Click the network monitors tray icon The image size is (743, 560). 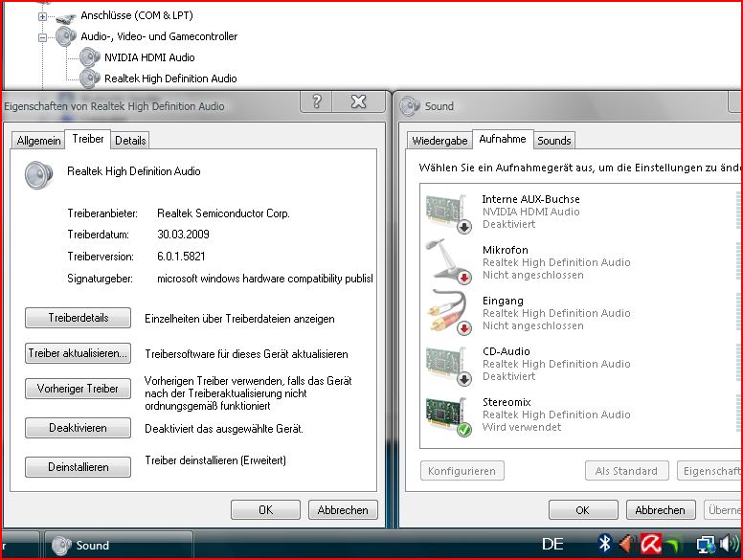706,545
